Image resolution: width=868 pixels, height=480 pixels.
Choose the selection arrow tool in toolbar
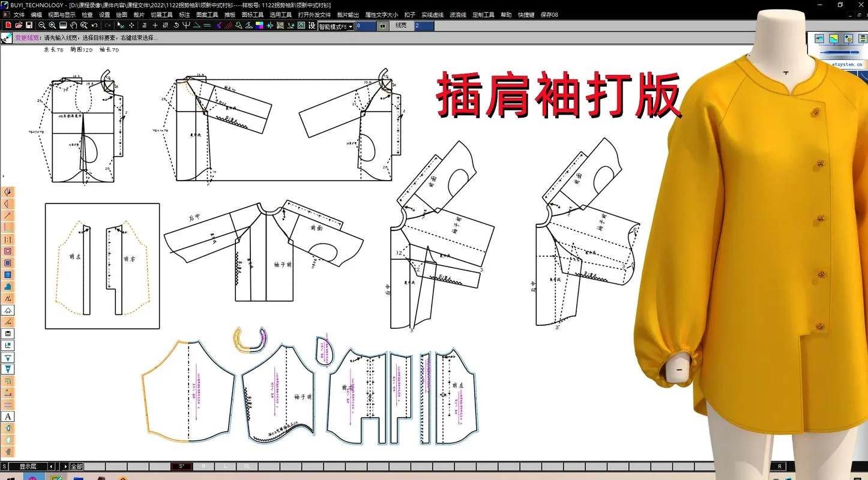[x=121, y=25]
